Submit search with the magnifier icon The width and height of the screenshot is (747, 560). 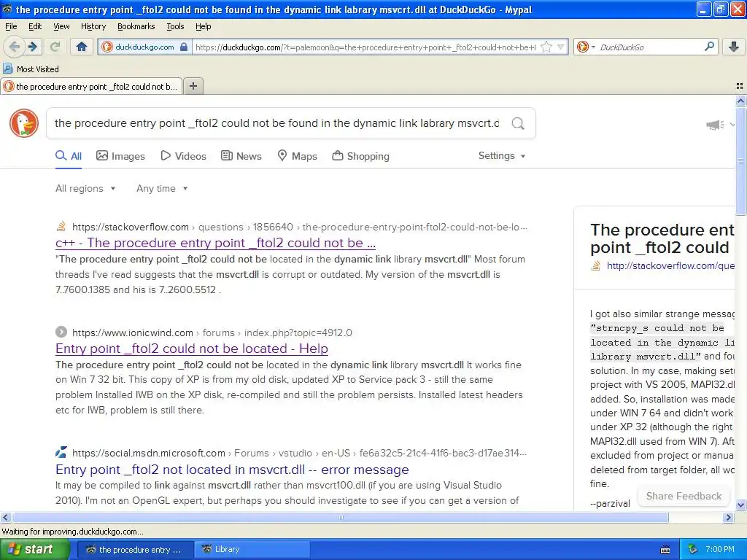pos(518,124)
